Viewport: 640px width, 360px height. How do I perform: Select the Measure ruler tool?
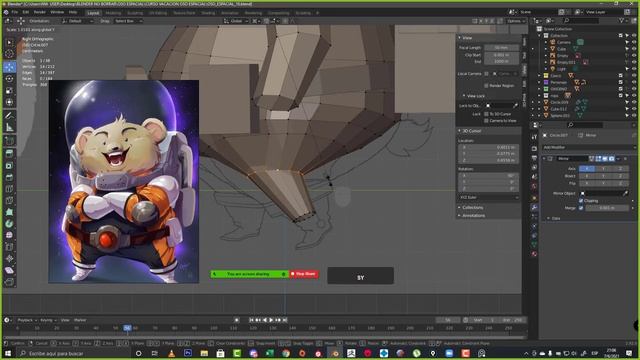(9, 128)
